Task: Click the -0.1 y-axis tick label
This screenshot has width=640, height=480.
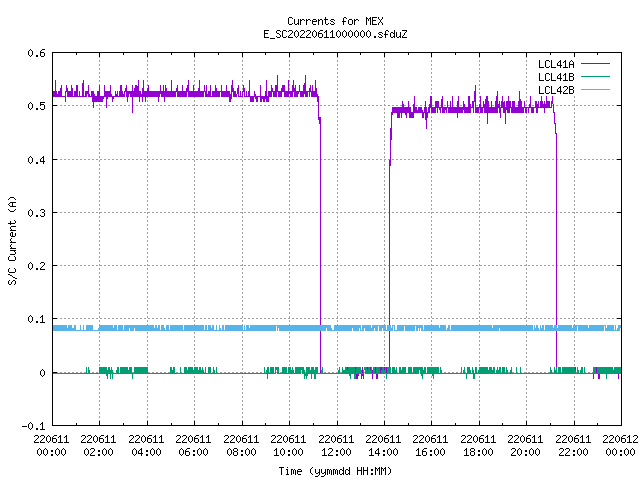Action: point(33,426)
